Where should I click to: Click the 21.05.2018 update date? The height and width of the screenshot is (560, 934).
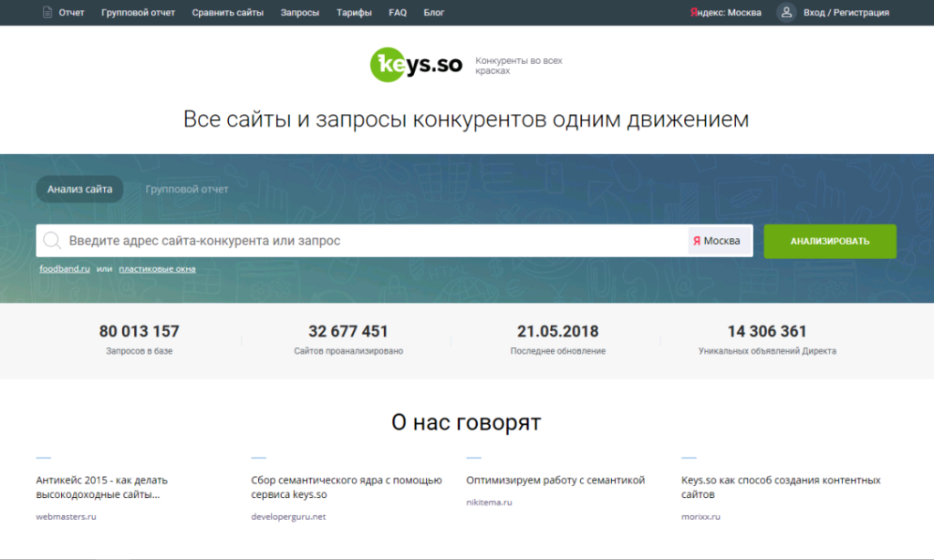[557, 331]
